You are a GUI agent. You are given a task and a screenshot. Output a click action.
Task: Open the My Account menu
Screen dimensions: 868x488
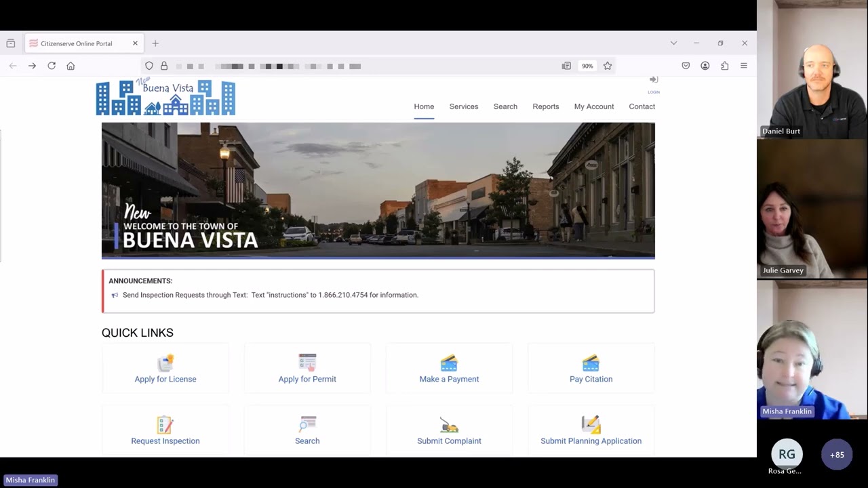tap(594, 106)
